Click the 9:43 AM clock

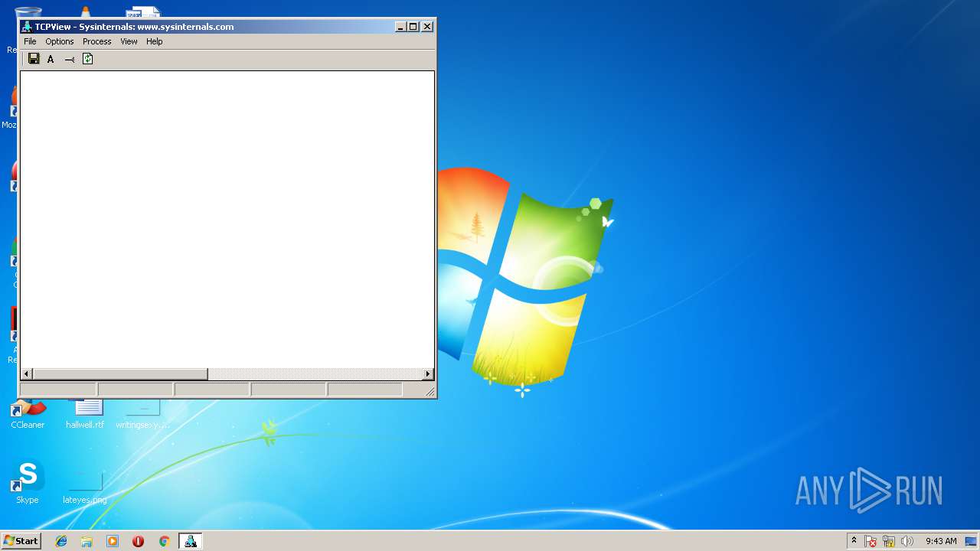click(941, 541)
